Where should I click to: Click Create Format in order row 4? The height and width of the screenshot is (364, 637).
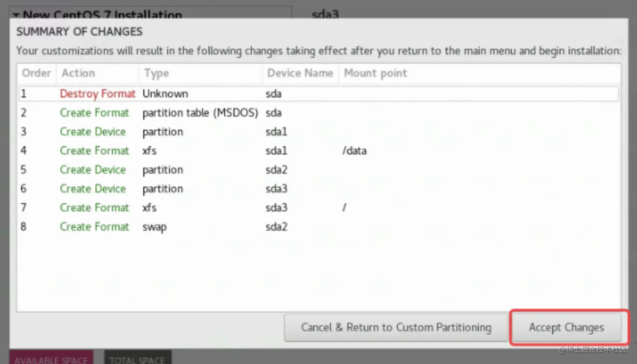94,150
